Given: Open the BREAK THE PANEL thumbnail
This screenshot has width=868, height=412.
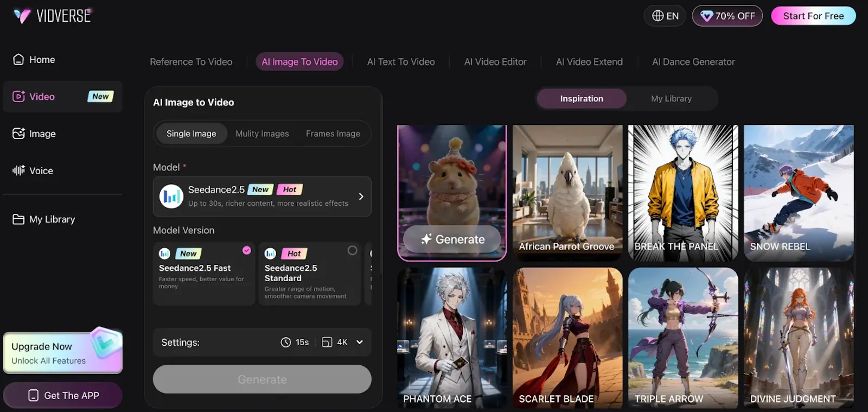Looking at the screenshot, I should pyautogui.click(x=683, y=193).
